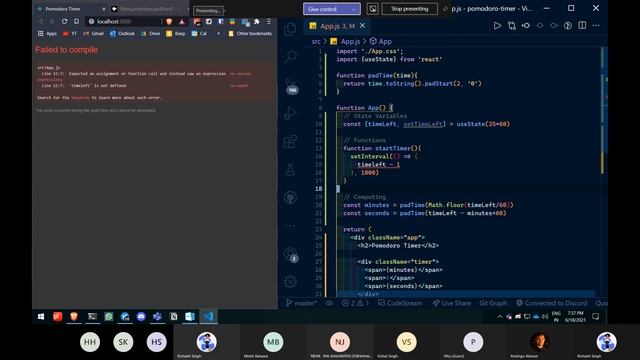The height and width of the screenshot is (360, 640).
Task: Open the Testing flask view
Action: tap(290, 169)
